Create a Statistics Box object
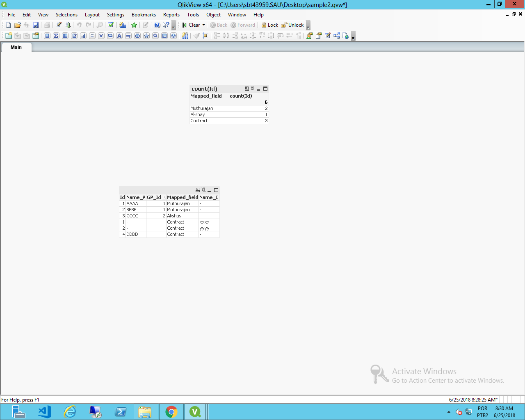The image size is (525, 420). (x=56, y=36)
